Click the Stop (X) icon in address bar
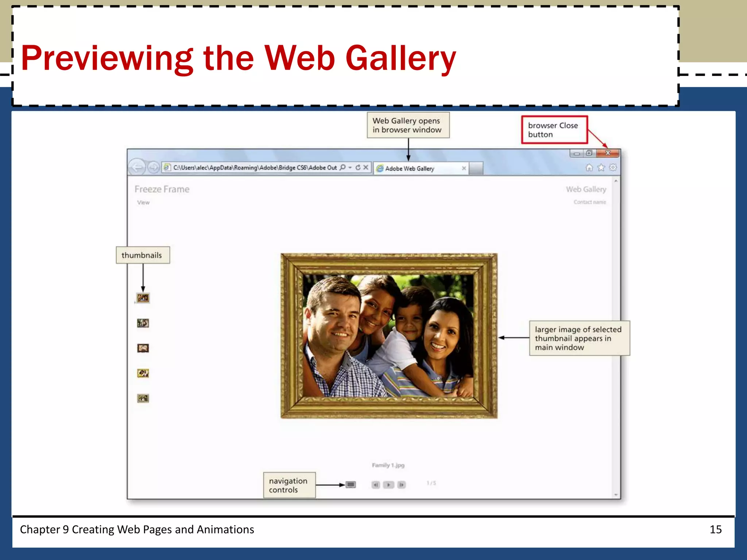Viewport: 747px width, 560px height. tap(365, 167)
